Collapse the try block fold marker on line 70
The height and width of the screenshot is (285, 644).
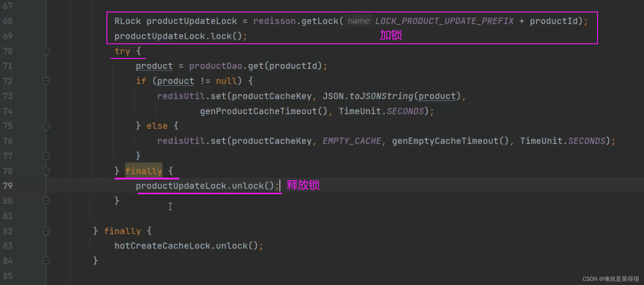click(x=46, y=51)
